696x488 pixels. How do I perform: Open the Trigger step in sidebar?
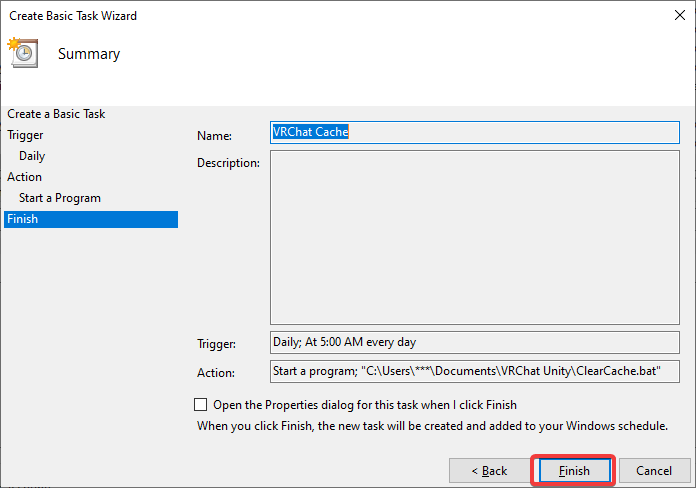coord(25,135)
